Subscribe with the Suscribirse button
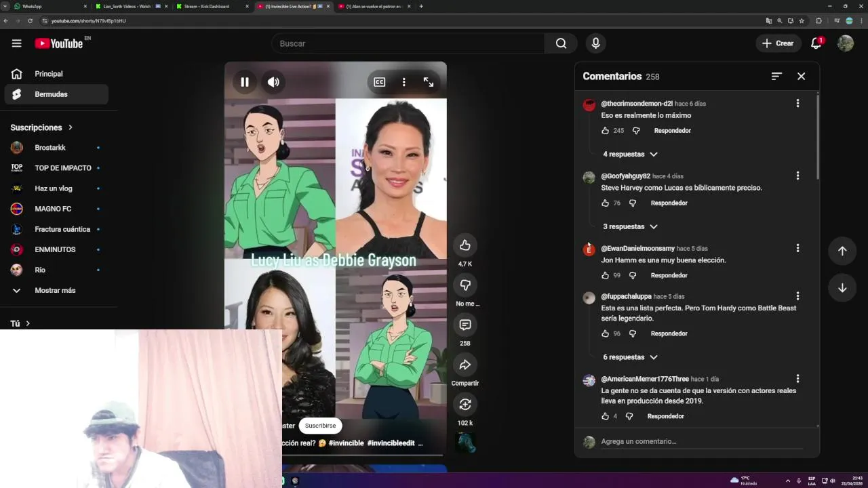 (x=320, y=426)
